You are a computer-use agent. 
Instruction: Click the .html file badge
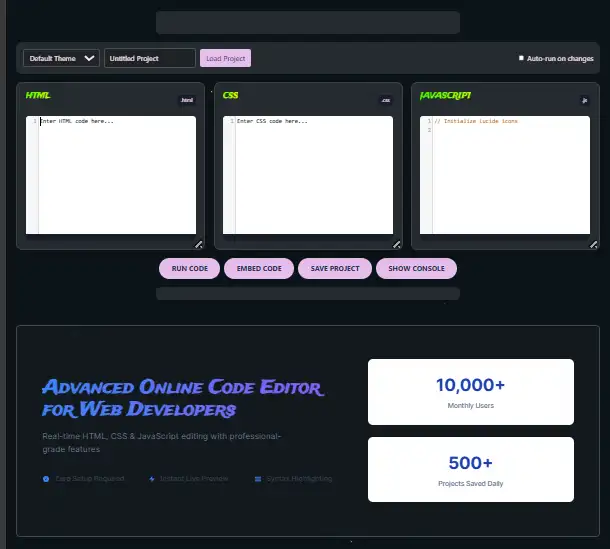[187, 100]
